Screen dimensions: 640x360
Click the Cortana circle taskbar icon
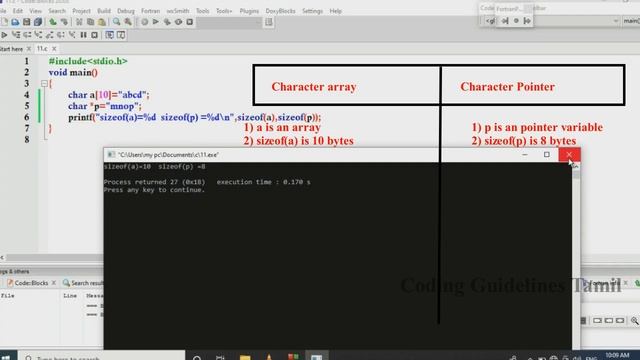point(197,357)
